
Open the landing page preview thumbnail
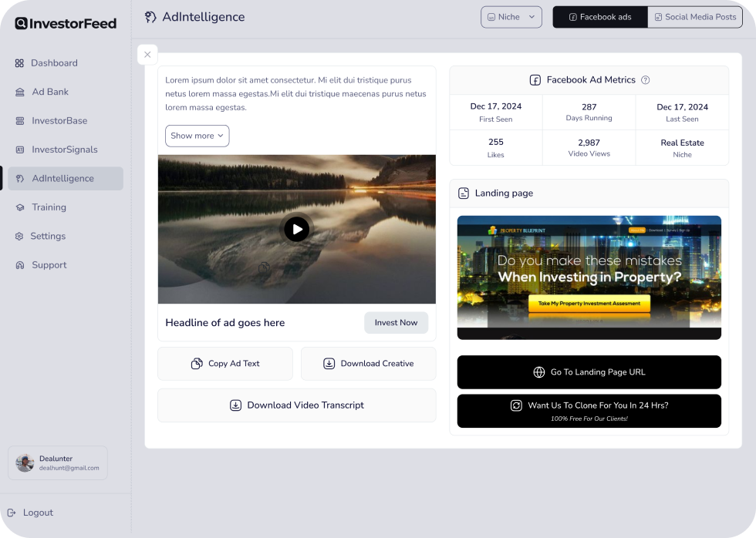point(589,277)
